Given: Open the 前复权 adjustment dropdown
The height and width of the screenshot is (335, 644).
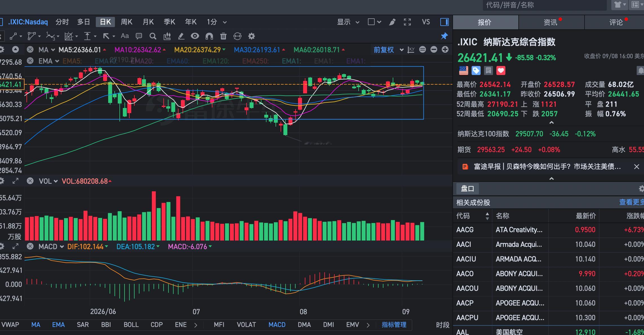Looking at the screenshot, I should [x=388, y=50].
